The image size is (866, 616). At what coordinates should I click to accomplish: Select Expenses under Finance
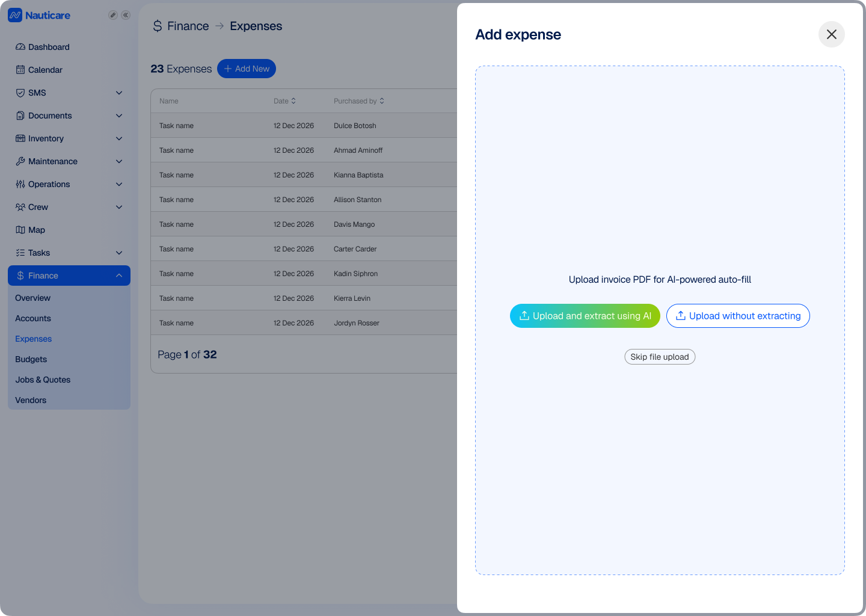pyautogui.click(x=34, y=339)
